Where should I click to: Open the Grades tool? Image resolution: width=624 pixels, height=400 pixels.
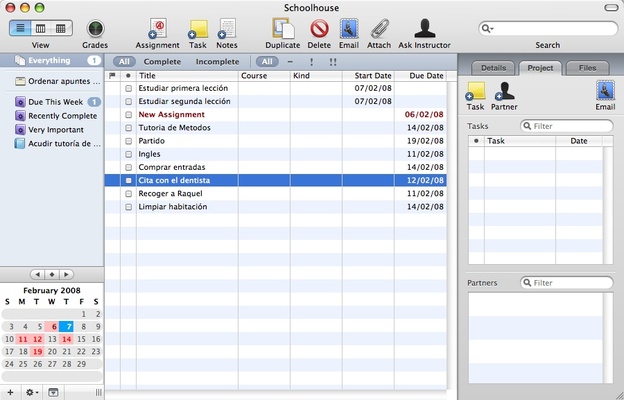pos(95,29)
